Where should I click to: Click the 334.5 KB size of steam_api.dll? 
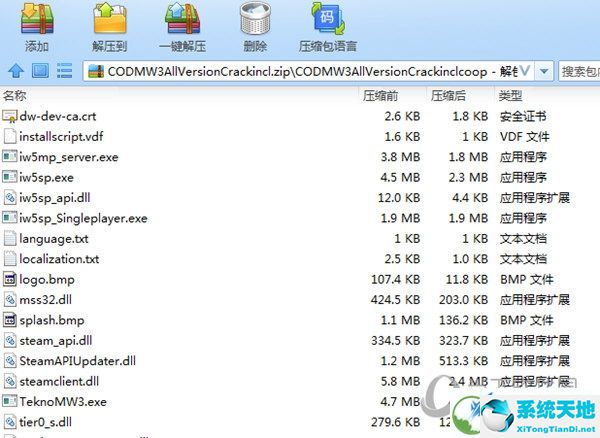396,341
